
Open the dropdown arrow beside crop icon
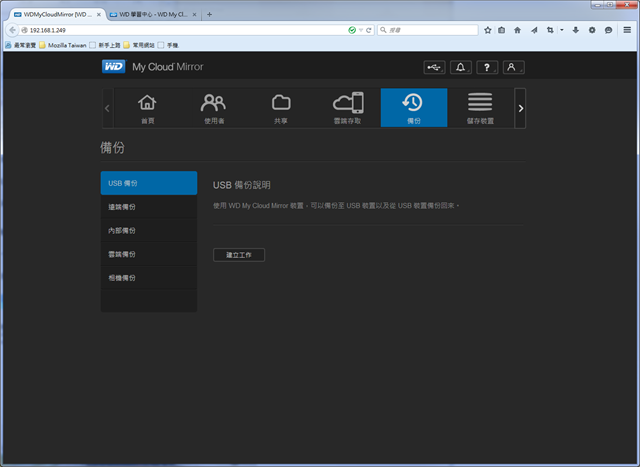(x=562, y=30)
